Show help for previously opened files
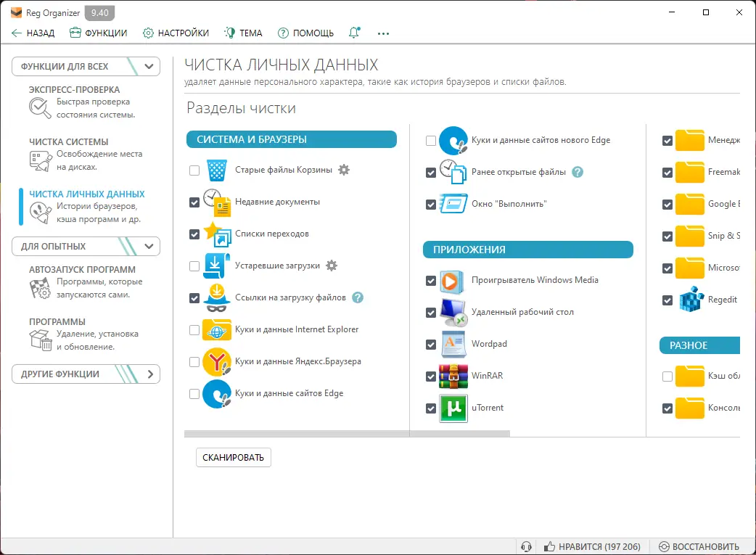The image size is (756, 555). click(578, 172)
